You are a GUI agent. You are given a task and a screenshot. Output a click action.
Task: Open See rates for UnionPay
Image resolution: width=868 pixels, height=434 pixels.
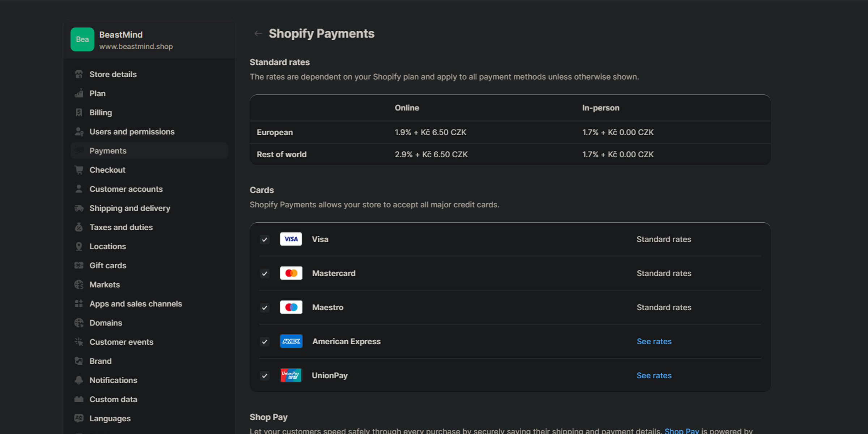[x=654, y=375]
